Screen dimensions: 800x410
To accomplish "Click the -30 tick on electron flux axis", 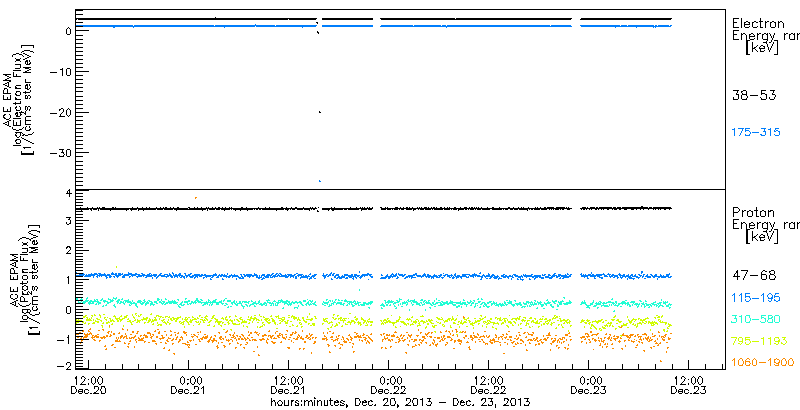I will [59, 153].
